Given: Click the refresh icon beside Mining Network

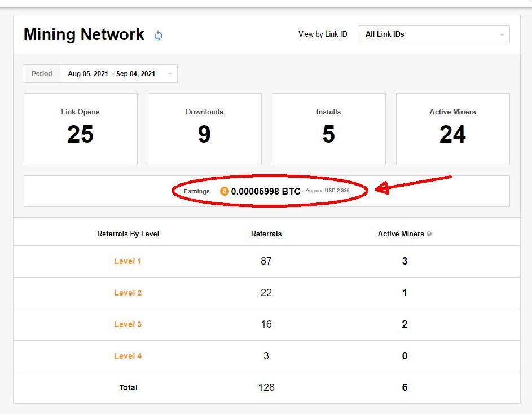Looking at the screenshot, I should tap(158, 36).
